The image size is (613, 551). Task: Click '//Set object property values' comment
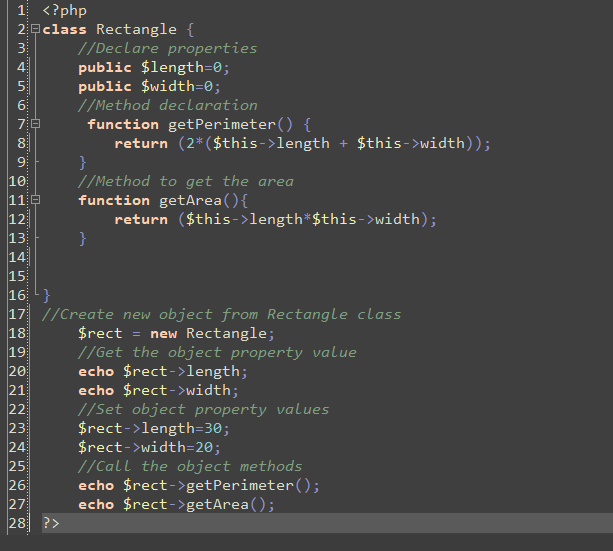pos(203,409)
